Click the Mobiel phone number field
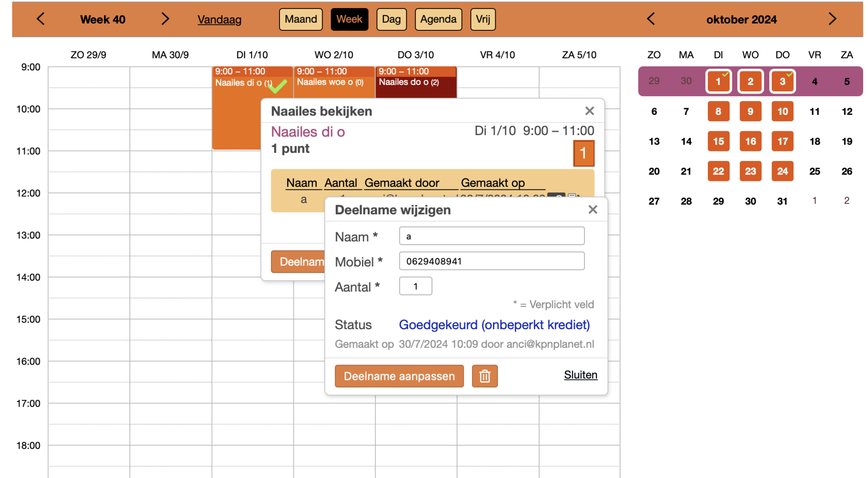This screenshot has width=868, height=478. pos(492,261)
